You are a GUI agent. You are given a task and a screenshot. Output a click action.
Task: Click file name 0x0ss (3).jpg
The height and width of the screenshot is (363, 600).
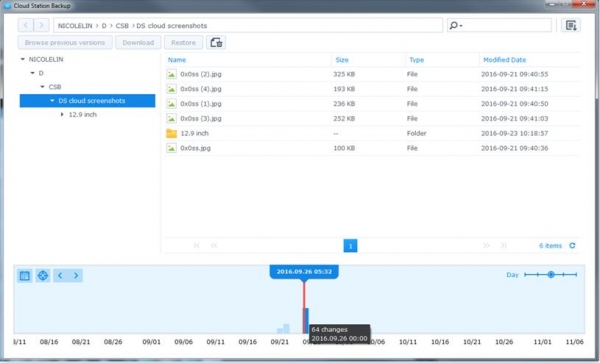point(201,119)
